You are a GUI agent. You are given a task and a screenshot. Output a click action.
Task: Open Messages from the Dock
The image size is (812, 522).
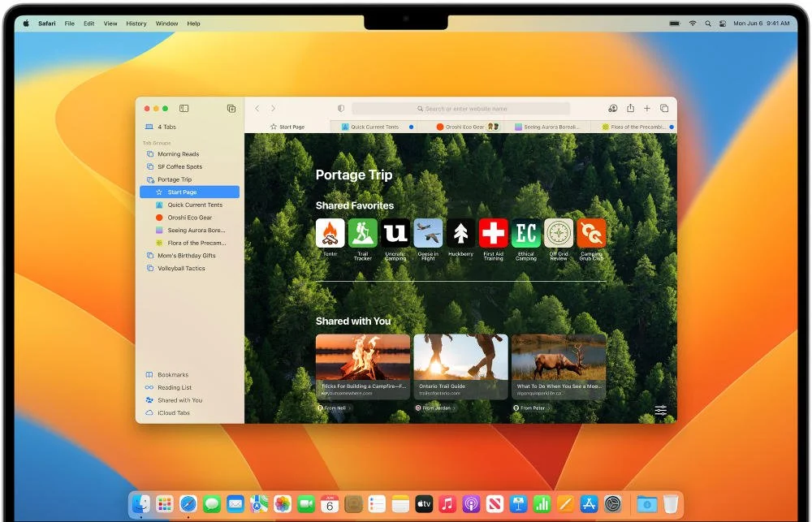pyautogui.click(x=212, y=503)
